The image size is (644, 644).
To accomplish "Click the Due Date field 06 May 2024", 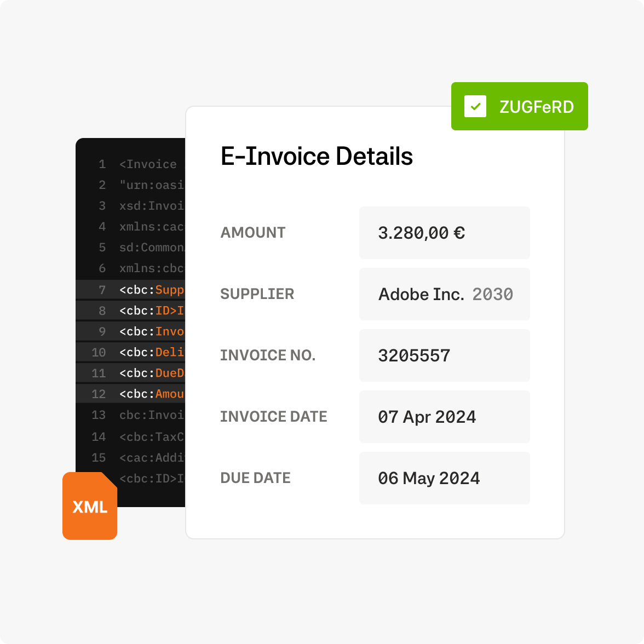I will (x=444, y=478).
